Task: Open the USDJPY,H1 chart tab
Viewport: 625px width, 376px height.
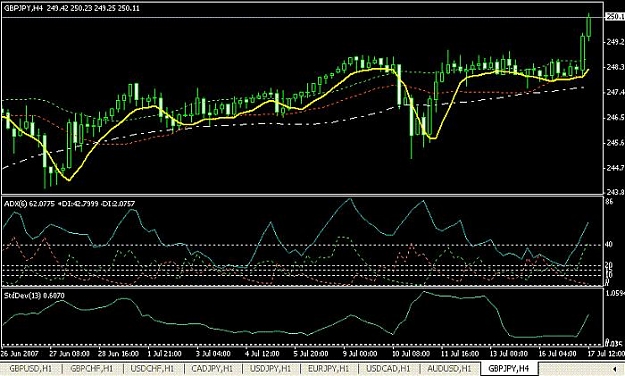Action: pos(271,368)
